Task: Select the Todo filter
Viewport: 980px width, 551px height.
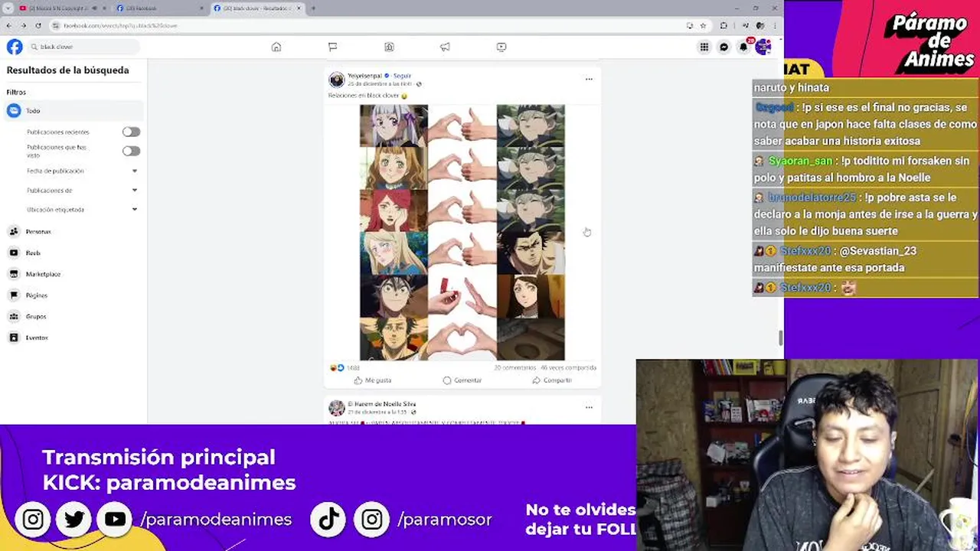Action: click(x=73, y=111)
